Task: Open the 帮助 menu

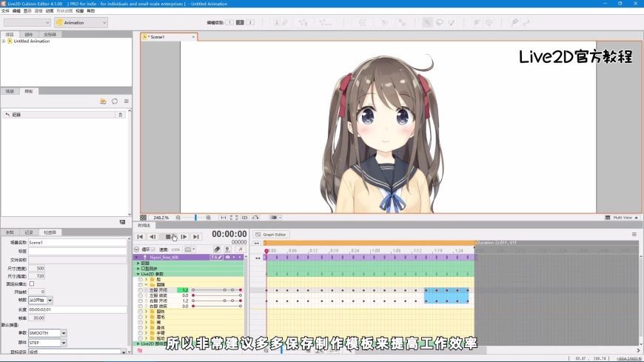Action: coord(91,11)
